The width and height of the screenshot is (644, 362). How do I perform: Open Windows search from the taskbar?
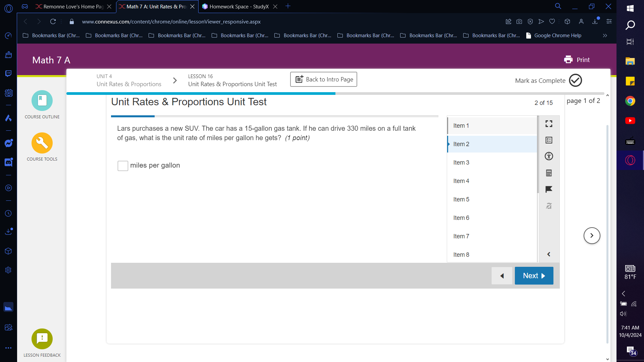click(x=630, y=25)
